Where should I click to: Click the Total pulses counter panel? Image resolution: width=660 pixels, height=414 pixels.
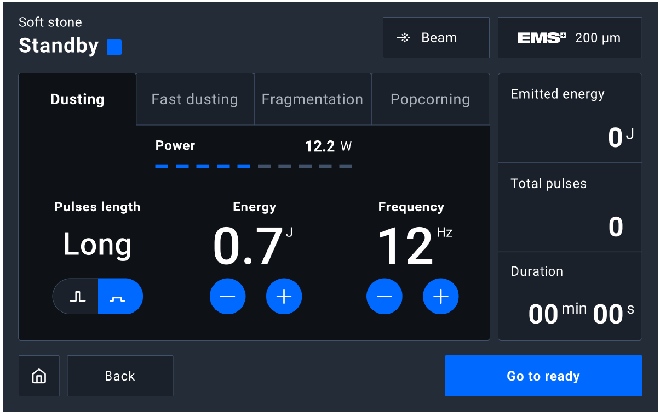(x=569, y=207)
